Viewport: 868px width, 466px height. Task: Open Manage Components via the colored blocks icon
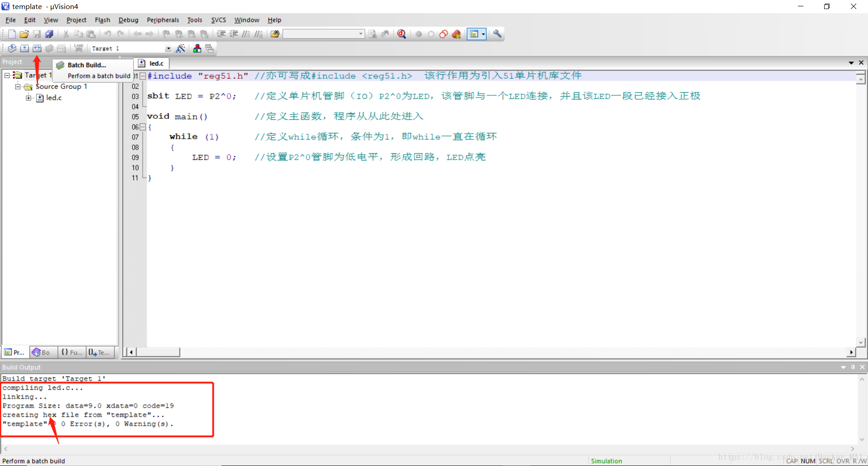click(197, 48)
